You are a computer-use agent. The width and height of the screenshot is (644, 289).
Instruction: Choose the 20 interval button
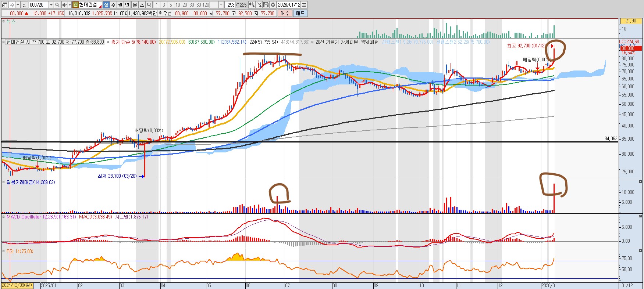(x=185, y=5)
